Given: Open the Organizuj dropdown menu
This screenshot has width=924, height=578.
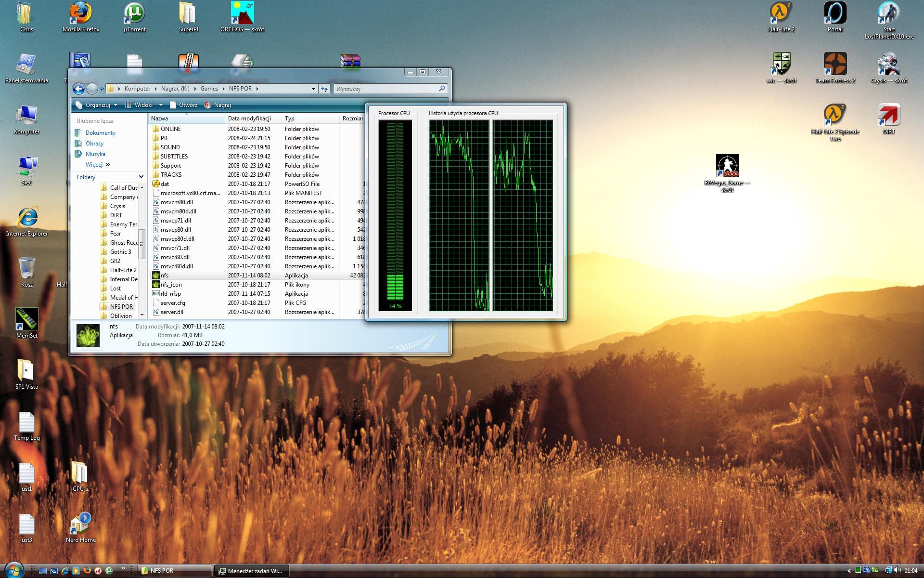Looking at the screenshot, I should tap(97, 105).
